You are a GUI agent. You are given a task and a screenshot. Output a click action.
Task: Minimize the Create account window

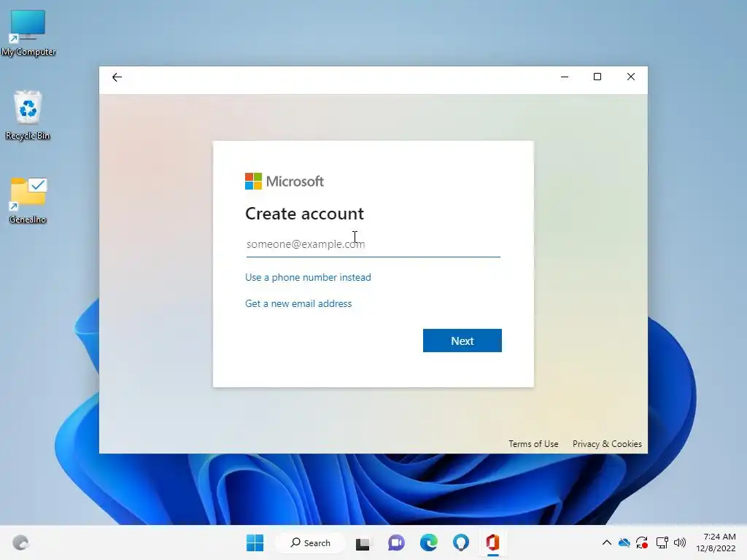pos(565,77)
